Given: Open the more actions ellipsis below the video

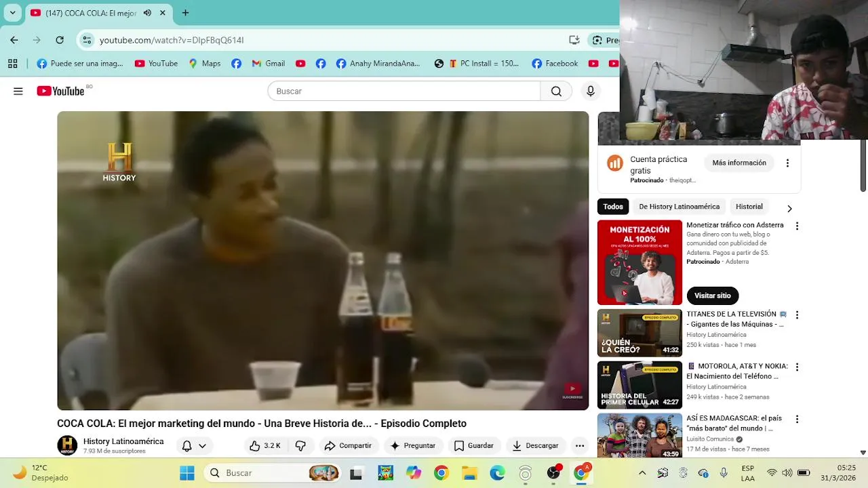Looking at the screenshot, I should (580, 445).
